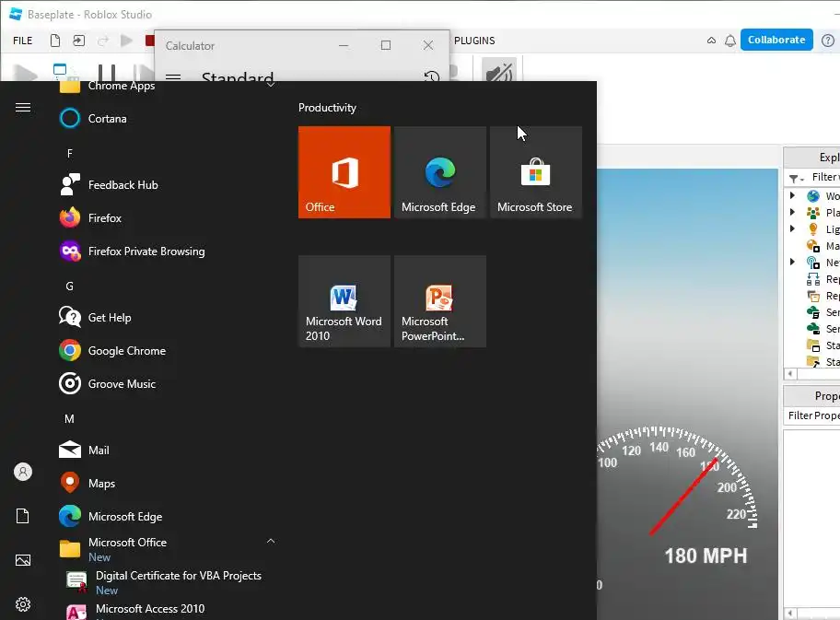
Task: Open the Office tile
Action: [x=344, y=172]
